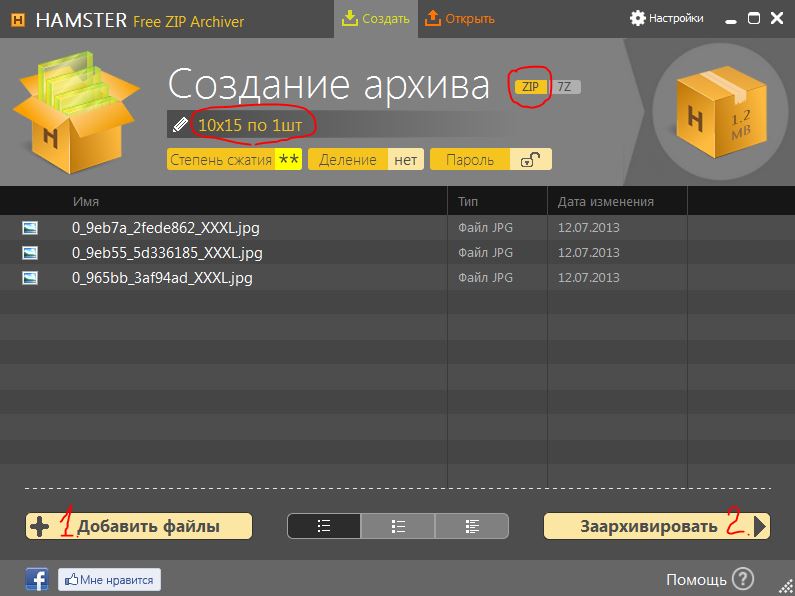Sort by Имя column header
795x596 pixels.
(x=86, y=202)
